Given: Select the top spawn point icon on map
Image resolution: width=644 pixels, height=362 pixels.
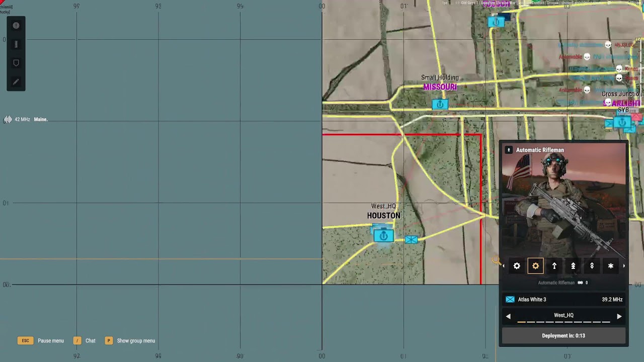Looking at the screenshot, I should click(496, 22).
